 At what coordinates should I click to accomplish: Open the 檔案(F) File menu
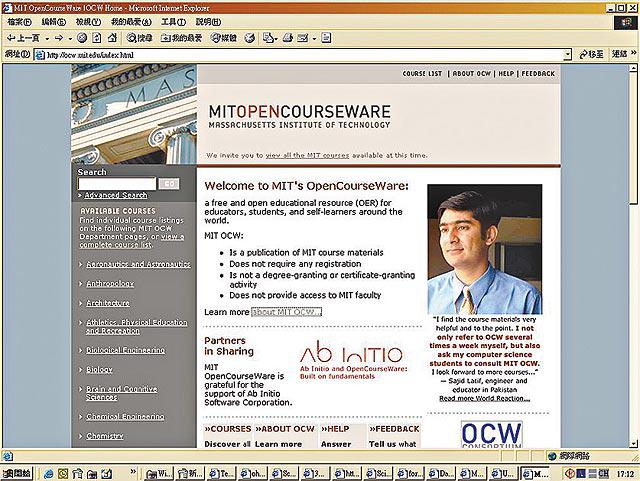pyautogui.click(x=19, y=22)
